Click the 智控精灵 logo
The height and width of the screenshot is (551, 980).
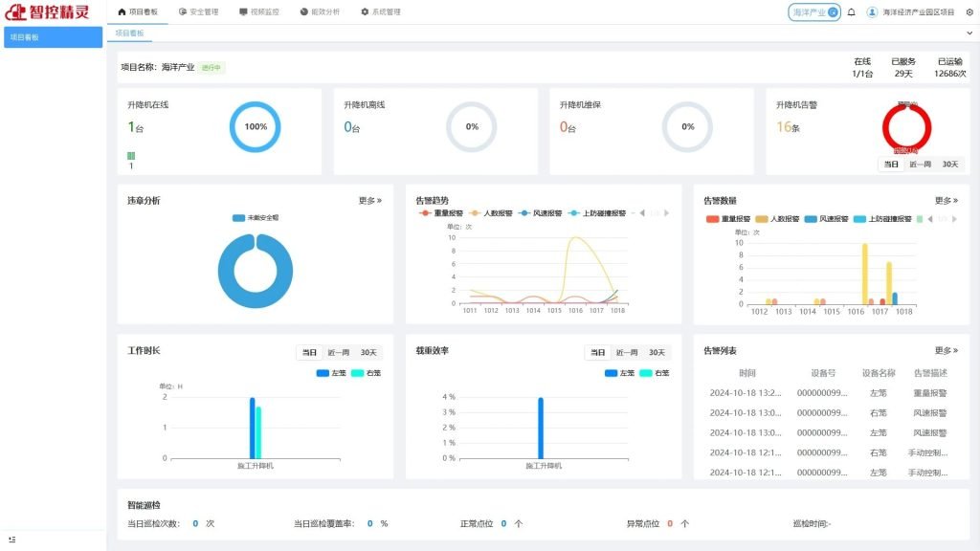(48, 12)
